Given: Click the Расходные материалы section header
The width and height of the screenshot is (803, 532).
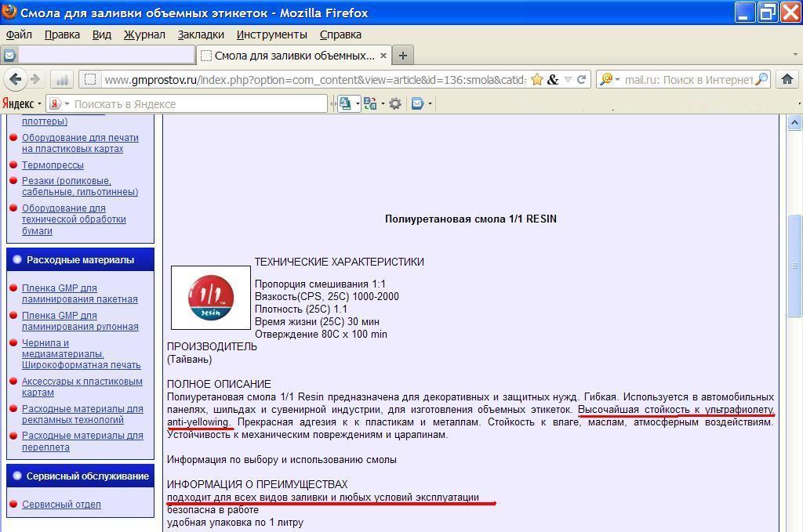Looking at the screenshot, I should coord(81,260).
